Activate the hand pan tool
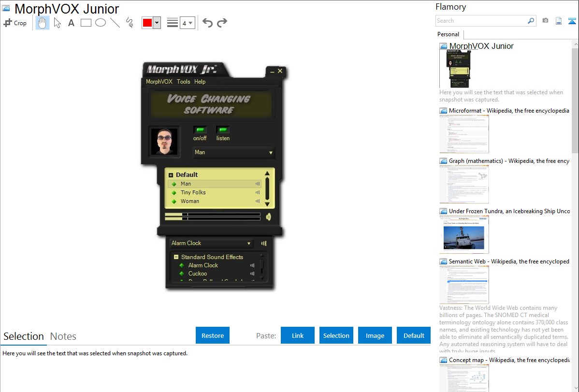The height and width of the screenshot is (392, 579). [x=43, y=23]
